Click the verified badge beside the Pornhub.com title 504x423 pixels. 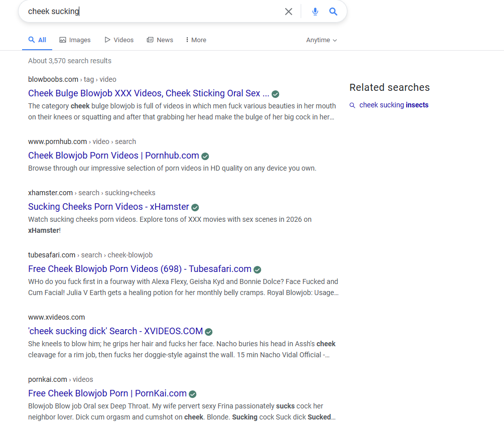205,156
